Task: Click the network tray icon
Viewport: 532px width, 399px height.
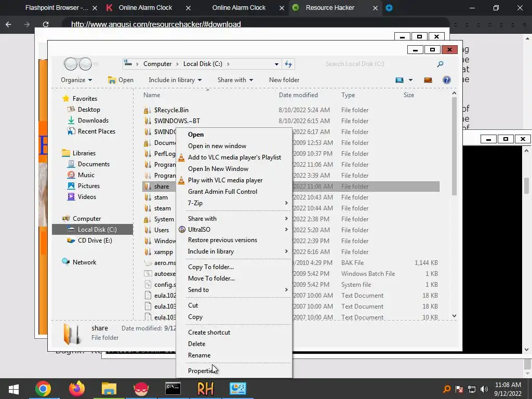Action: tap(472, 389)
